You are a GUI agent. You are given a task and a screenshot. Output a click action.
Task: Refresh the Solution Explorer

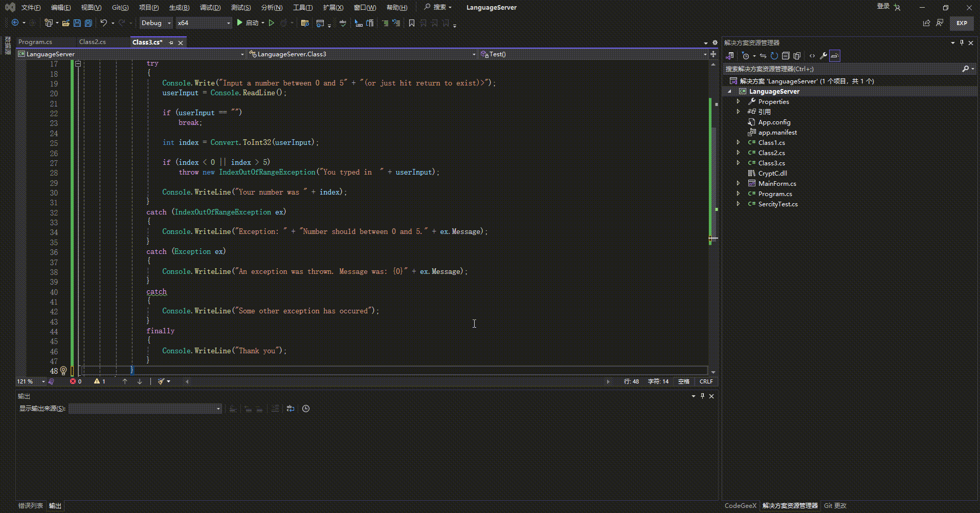point(774,56)
